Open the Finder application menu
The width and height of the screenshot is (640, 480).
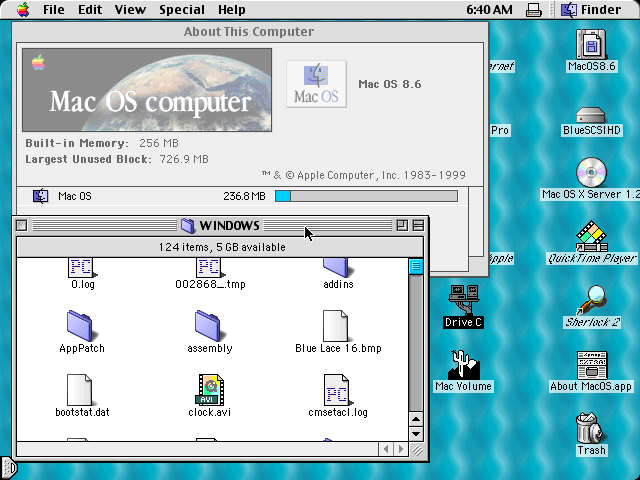591,9
